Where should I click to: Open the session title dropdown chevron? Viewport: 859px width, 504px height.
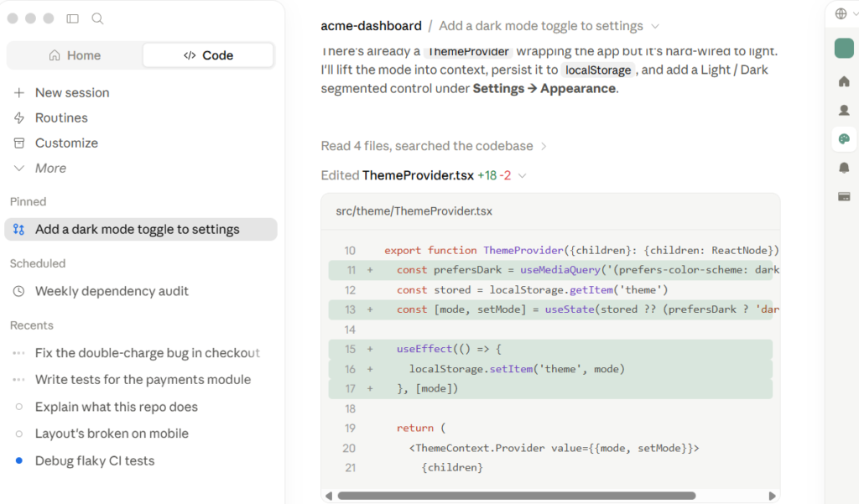(655, 26)
